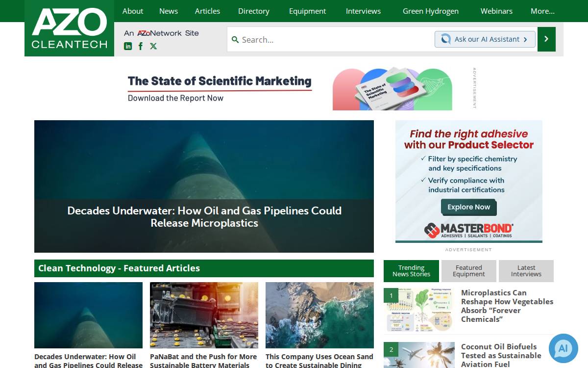Open Decades Underwater featured article title below thumbnail
Viewport: 588px width, 368px height.
tap(88, 361)
